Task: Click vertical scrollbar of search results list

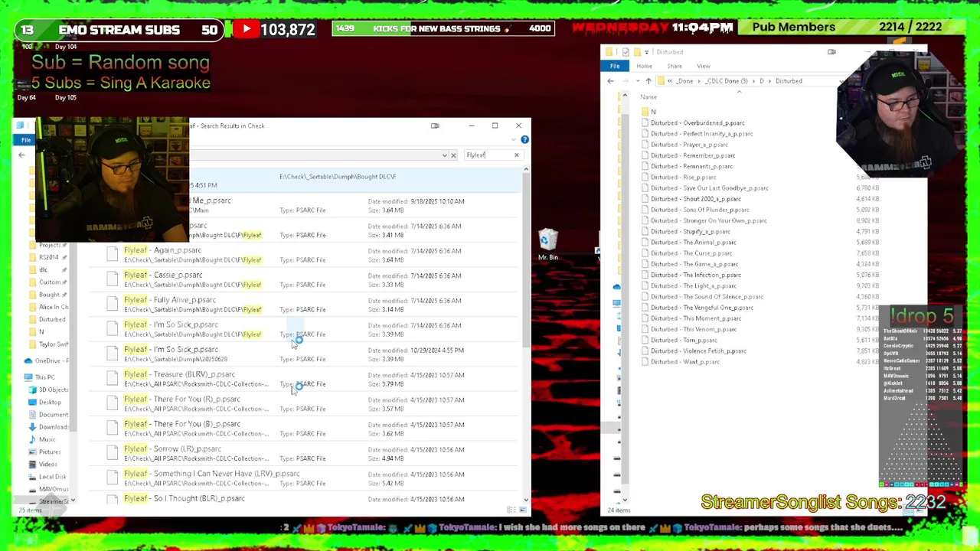Action: pyautogui.click(x=525, y=260)
